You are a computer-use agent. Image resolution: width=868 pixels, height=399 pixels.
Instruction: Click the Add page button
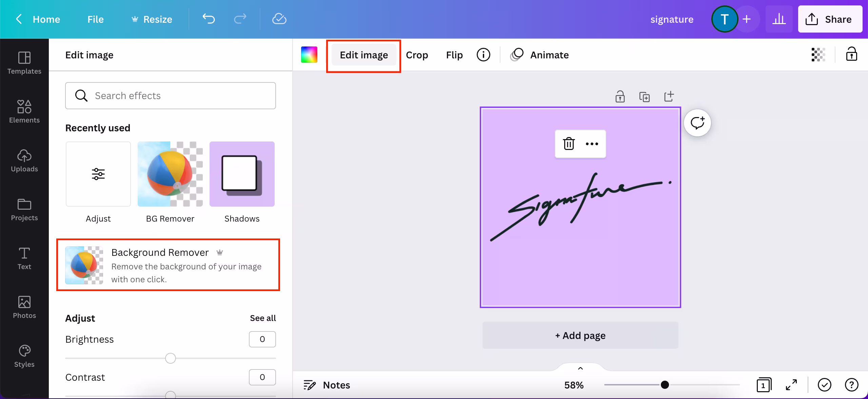coord(580,336)
